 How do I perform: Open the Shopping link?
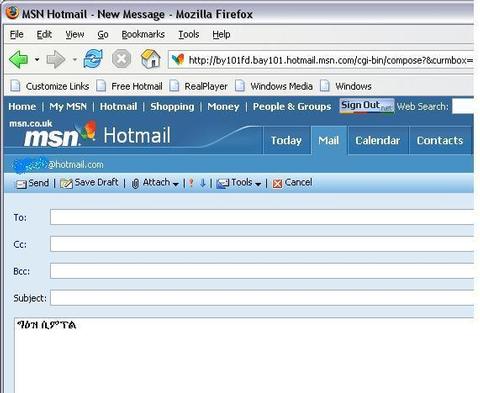(x=172, y=106)
